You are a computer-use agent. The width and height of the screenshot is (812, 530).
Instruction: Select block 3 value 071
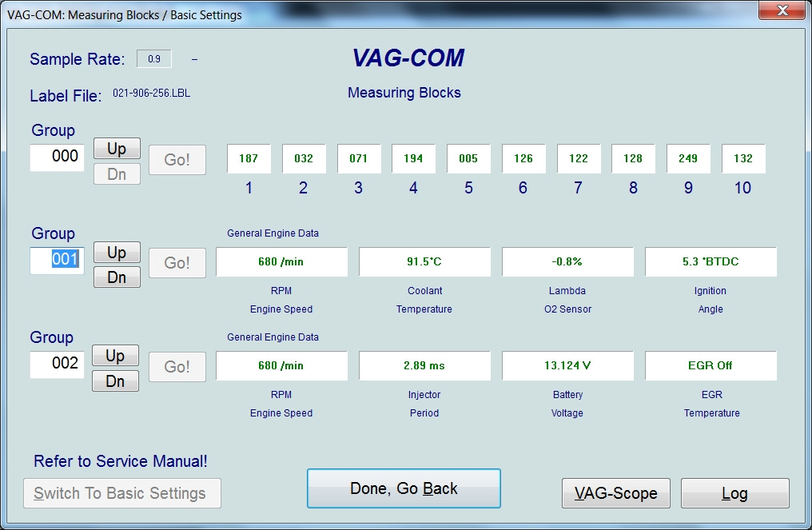[359, 158]
